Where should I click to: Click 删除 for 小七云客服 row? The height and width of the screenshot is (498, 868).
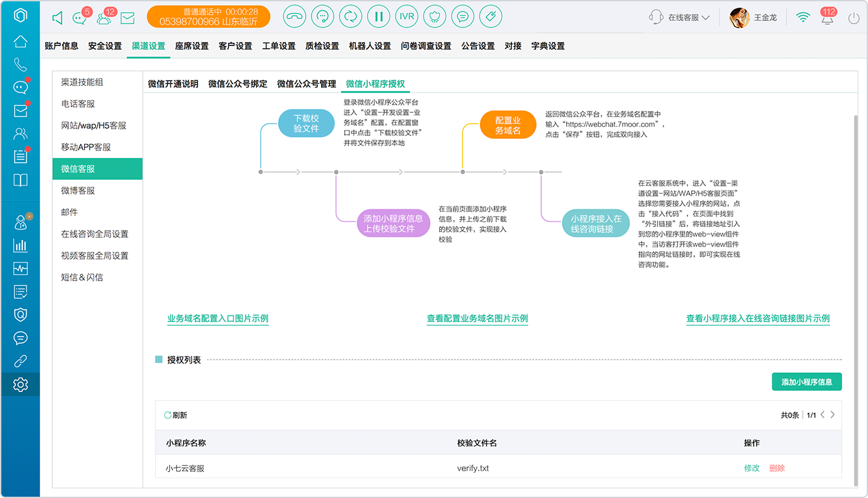(777, 468)
